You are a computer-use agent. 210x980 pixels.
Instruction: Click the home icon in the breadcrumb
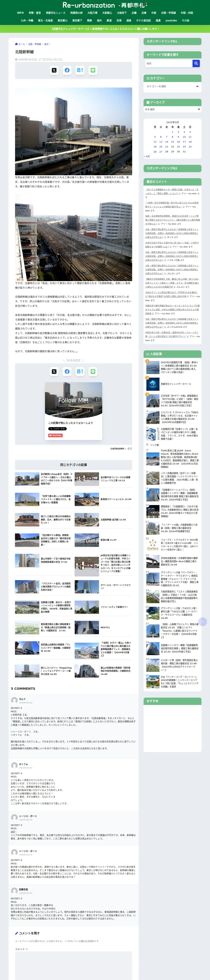point(16,44)
